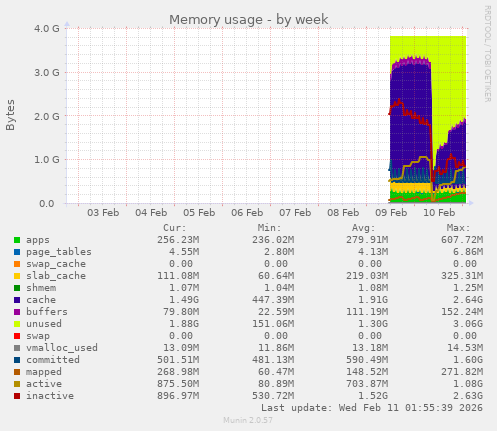
Task: Click slab_cache average value 219.03M
Action: click(x=367, y=276)
